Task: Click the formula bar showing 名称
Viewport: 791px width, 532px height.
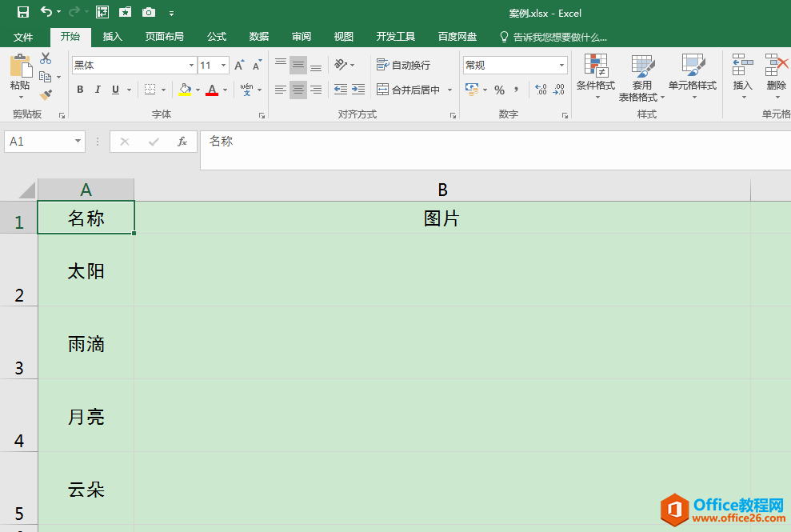Action: 495,150
